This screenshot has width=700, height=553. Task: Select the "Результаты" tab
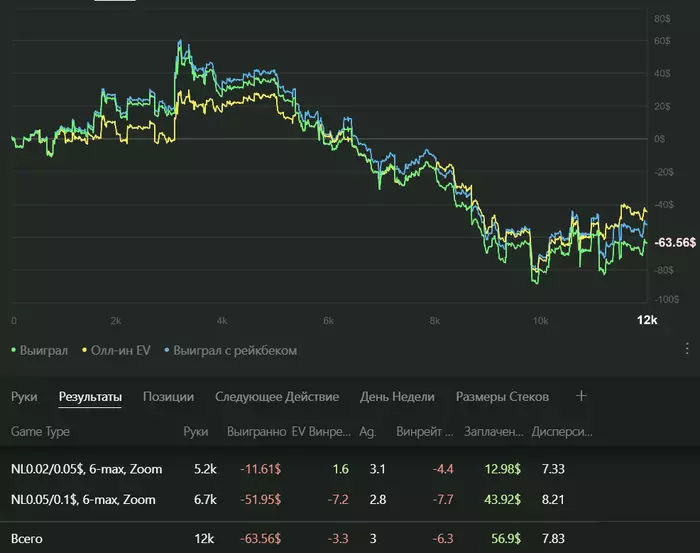point(90,397)
